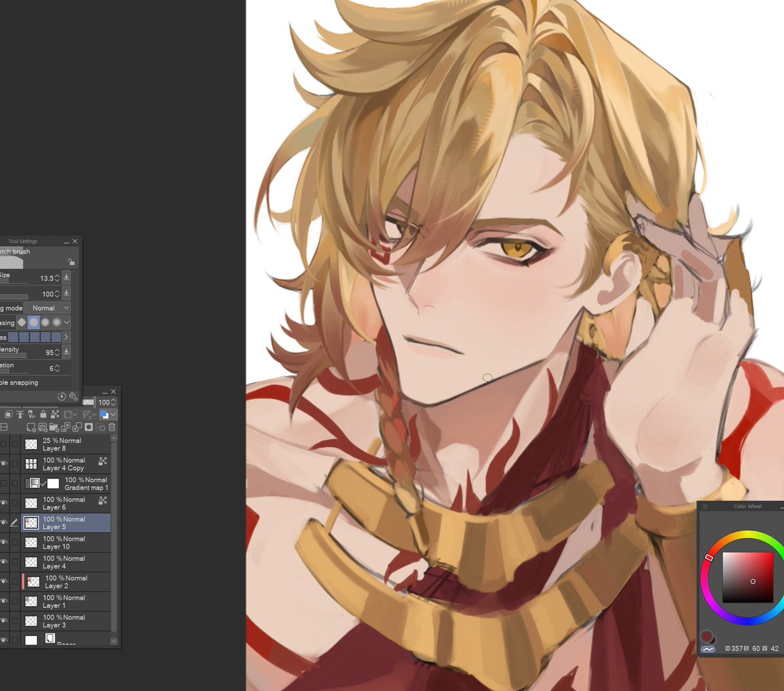
Task: Reset Tool Settings to initial with the circular arrow
Action: tap(61, 396)
